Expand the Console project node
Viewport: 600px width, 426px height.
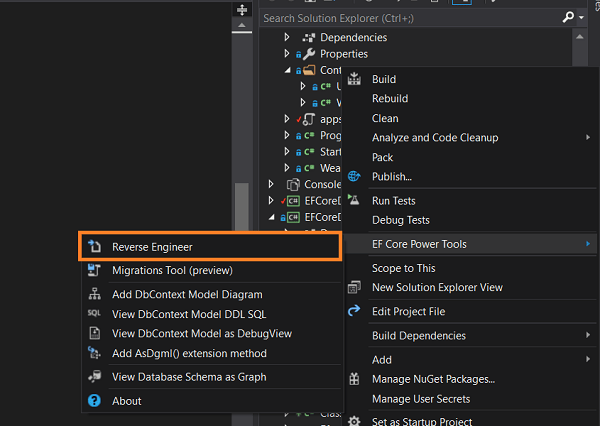coord(271,184)
